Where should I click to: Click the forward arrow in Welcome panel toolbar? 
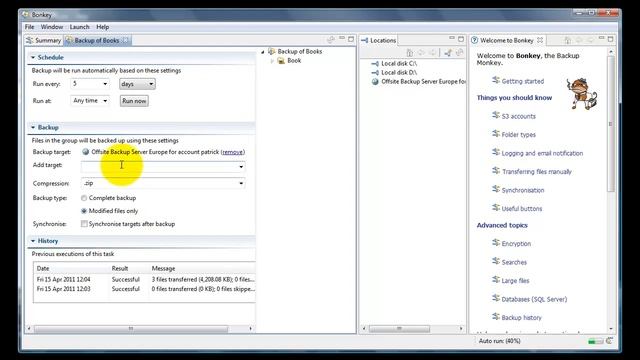pos(590,40)
